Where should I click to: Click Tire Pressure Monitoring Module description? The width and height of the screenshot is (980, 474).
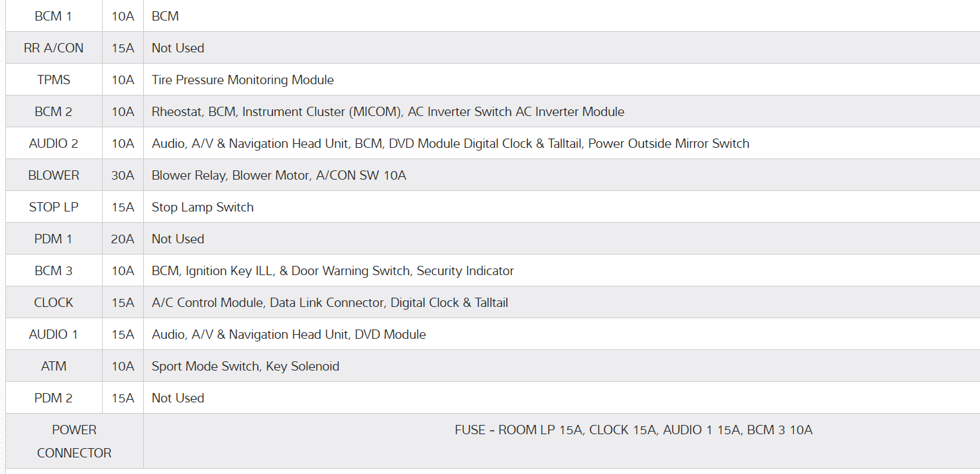click(x=243, y=80)
